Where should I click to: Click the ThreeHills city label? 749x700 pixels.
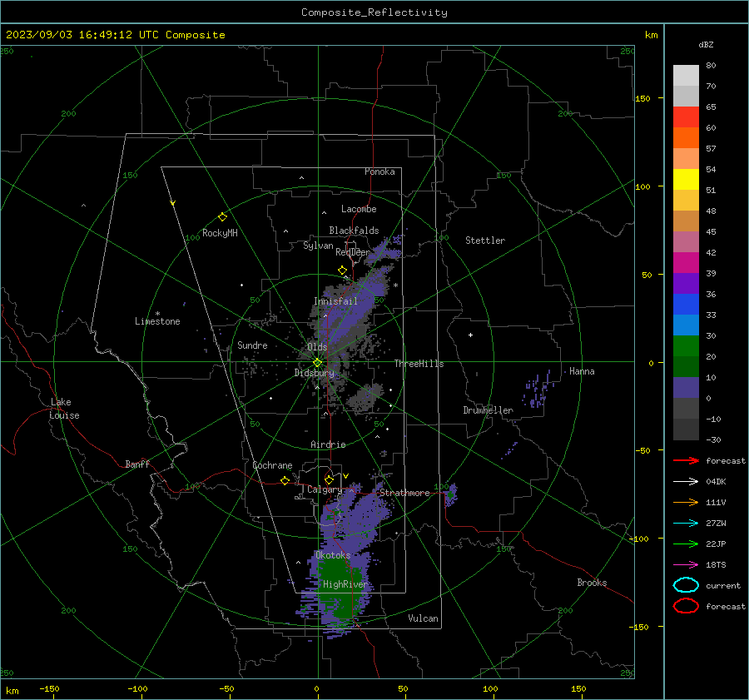(x=419, y=364)
